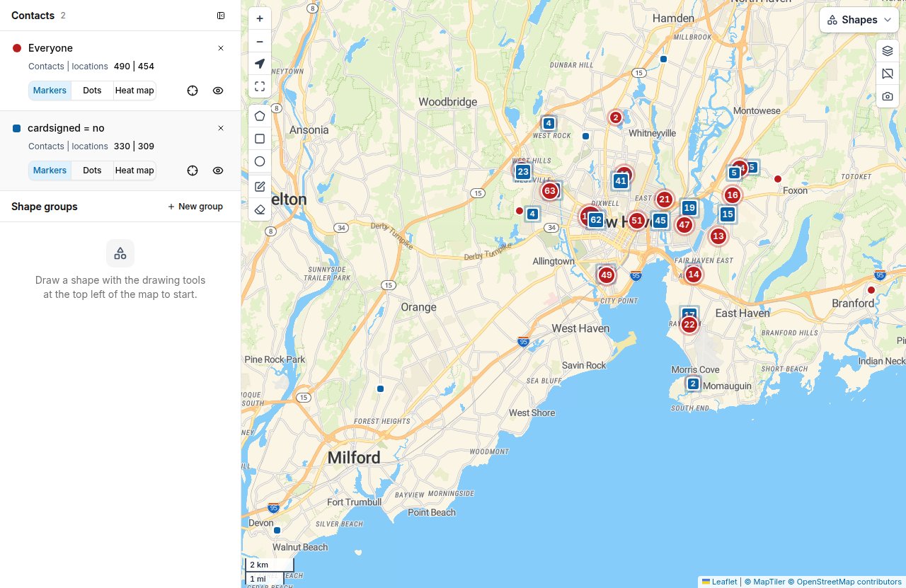906x588 pixels.
Task: Remove the Everyone layer
Action: [x=221, y=48]
